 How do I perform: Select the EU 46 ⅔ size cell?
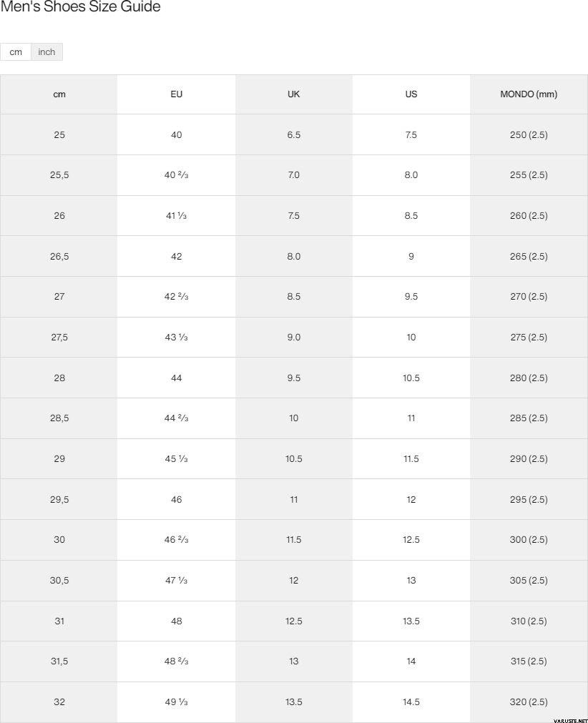tap(177, 540)
